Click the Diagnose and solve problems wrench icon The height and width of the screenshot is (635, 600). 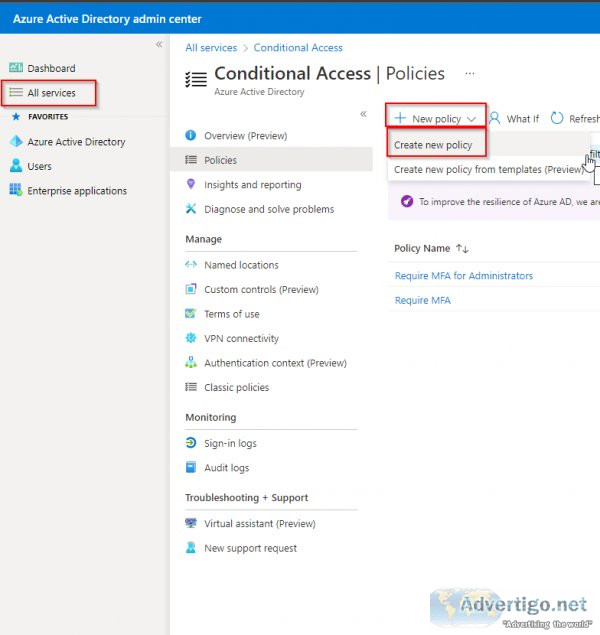coord(191,209)
